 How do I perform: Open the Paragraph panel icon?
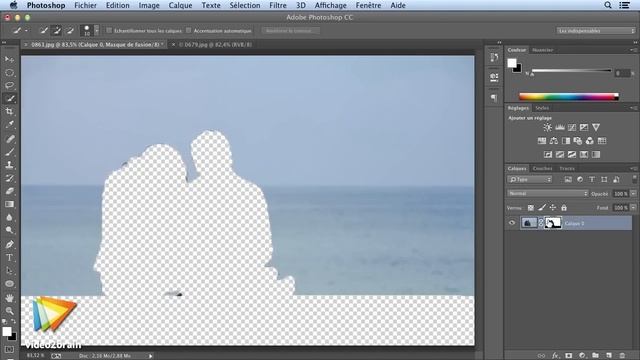point(494,98)
